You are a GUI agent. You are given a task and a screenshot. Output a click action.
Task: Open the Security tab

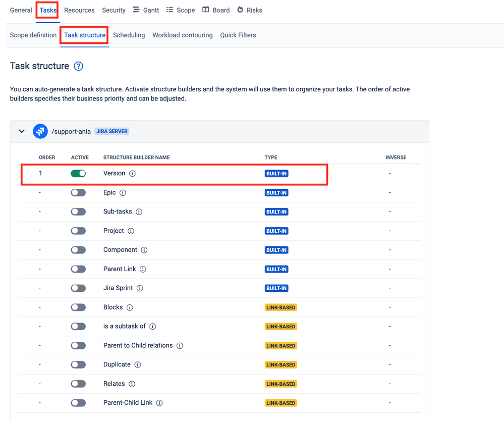114,10
